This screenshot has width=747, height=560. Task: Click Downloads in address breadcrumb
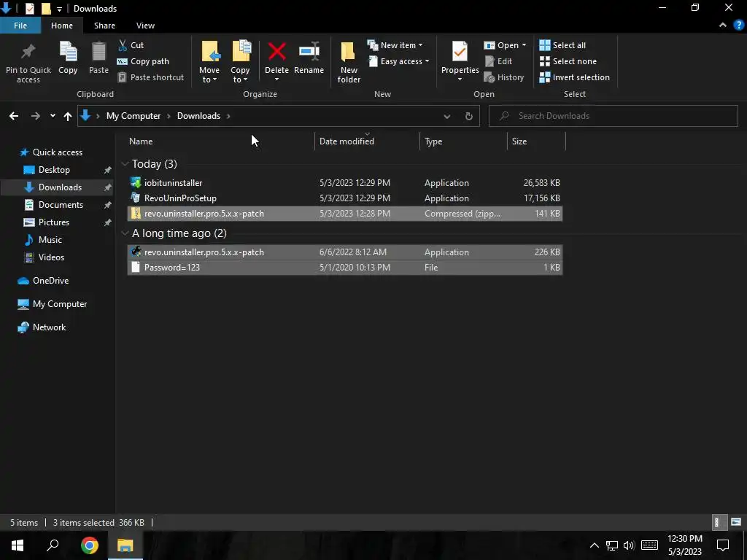pos(198,116)
